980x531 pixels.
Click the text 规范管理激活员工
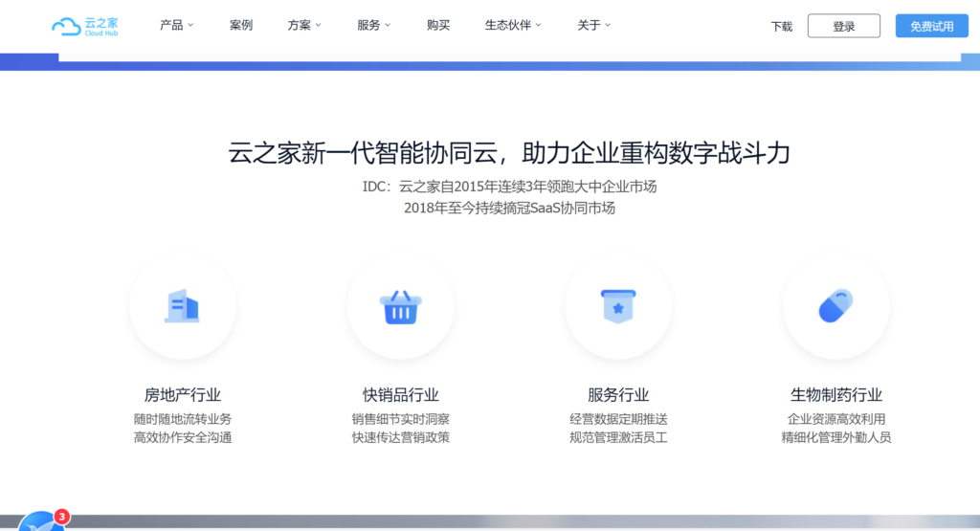coord(618,437)
